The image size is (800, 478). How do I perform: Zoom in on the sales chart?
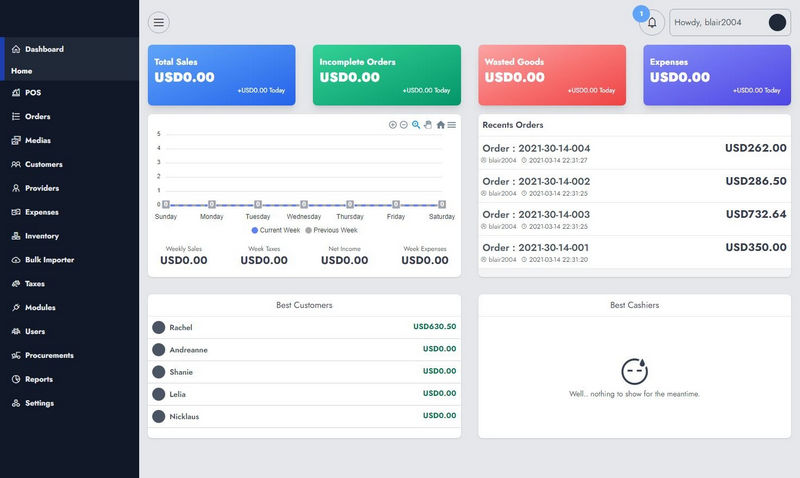pos(392,125)
